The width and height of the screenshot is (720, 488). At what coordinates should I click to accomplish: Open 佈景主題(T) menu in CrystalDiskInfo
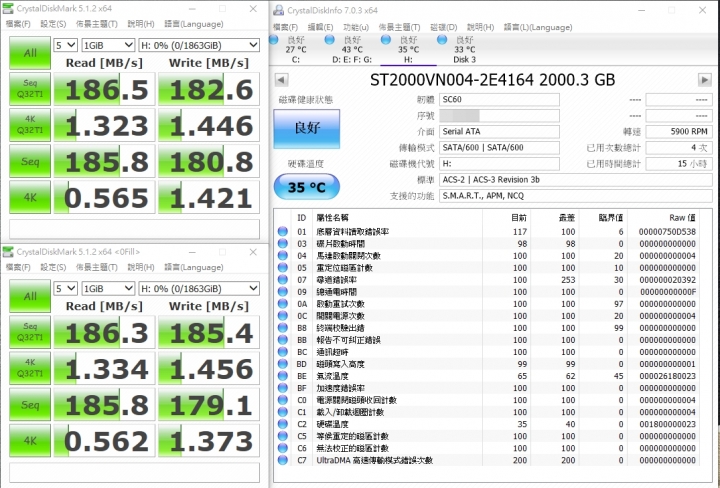(399, 27)
